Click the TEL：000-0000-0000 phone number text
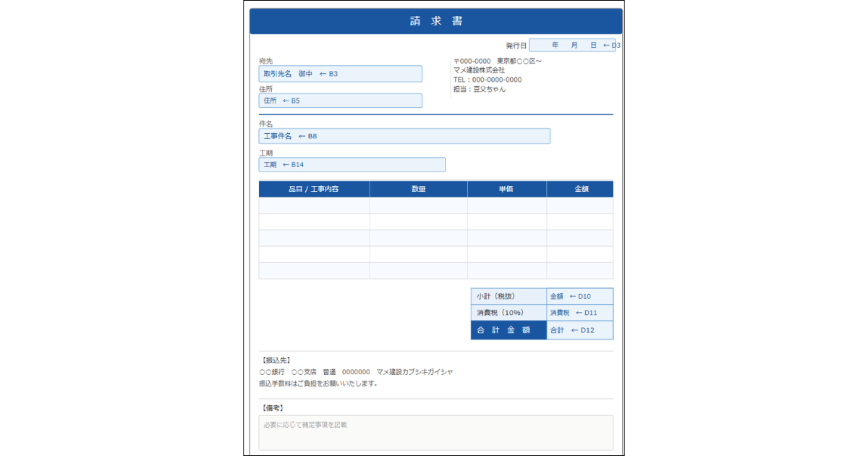868x456 pixels. 486,80
